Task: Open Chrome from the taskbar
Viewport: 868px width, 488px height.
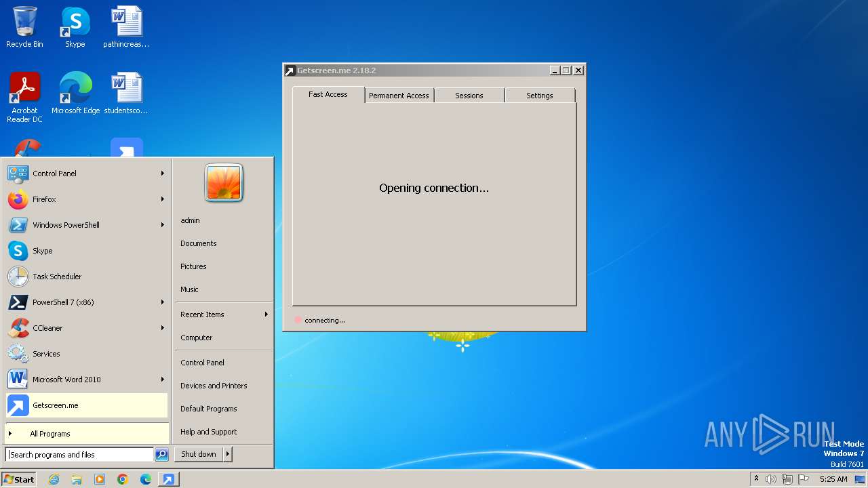Action: click(123, 479)
